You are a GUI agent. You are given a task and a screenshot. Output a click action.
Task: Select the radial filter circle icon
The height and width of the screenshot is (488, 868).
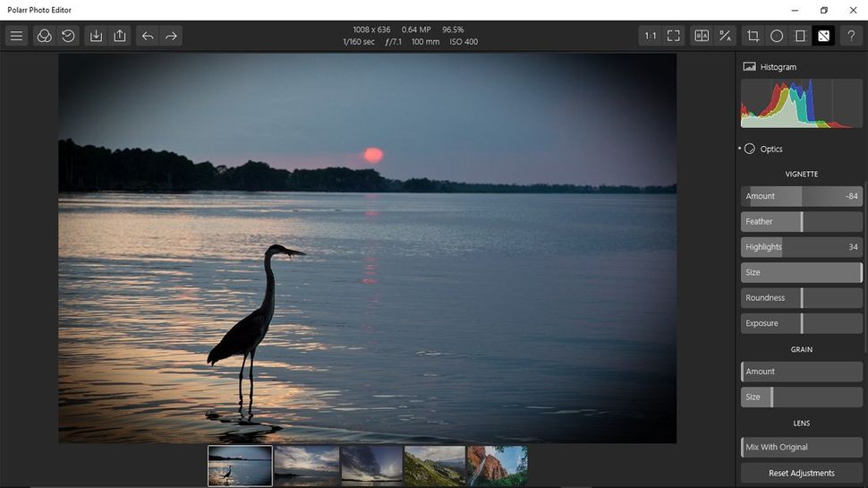click(x=777, y=36)
